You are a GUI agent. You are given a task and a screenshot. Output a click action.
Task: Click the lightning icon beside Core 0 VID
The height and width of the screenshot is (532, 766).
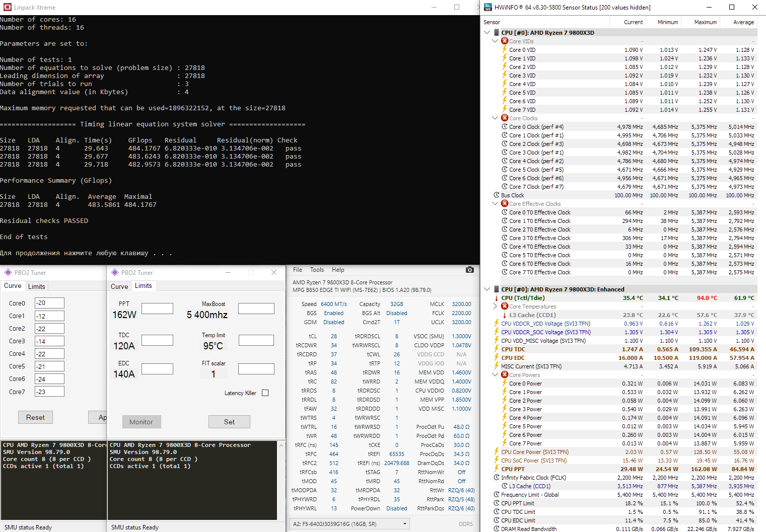[505, 49]
